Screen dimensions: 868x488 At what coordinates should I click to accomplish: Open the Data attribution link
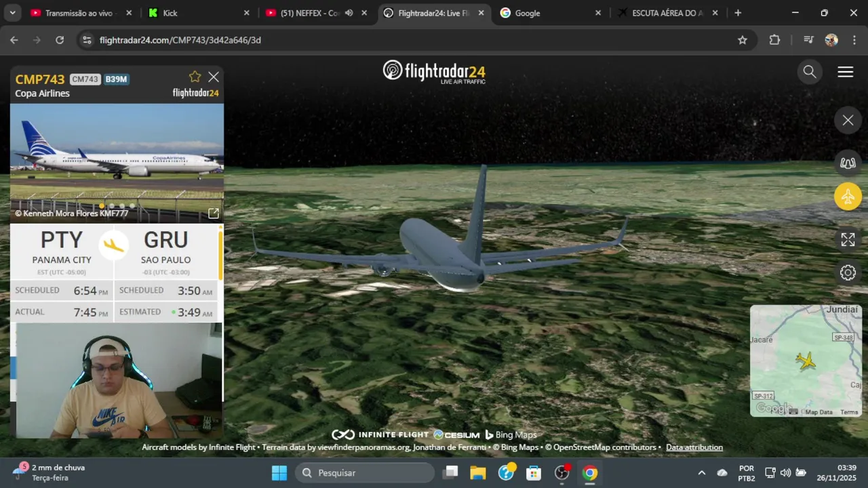[x=694, y=447]
